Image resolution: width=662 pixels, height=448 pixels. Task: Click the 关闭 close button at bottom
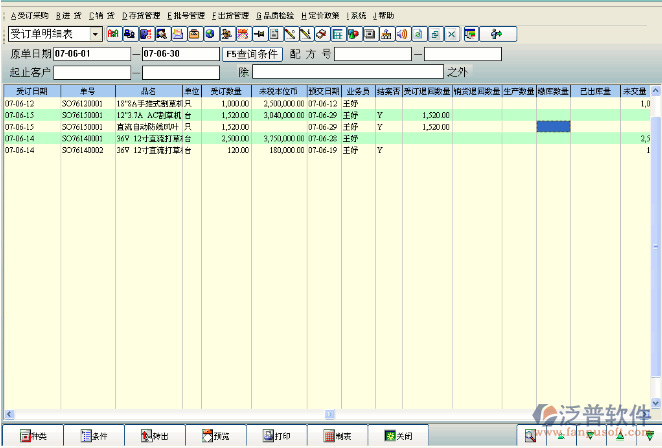[398, 436]
